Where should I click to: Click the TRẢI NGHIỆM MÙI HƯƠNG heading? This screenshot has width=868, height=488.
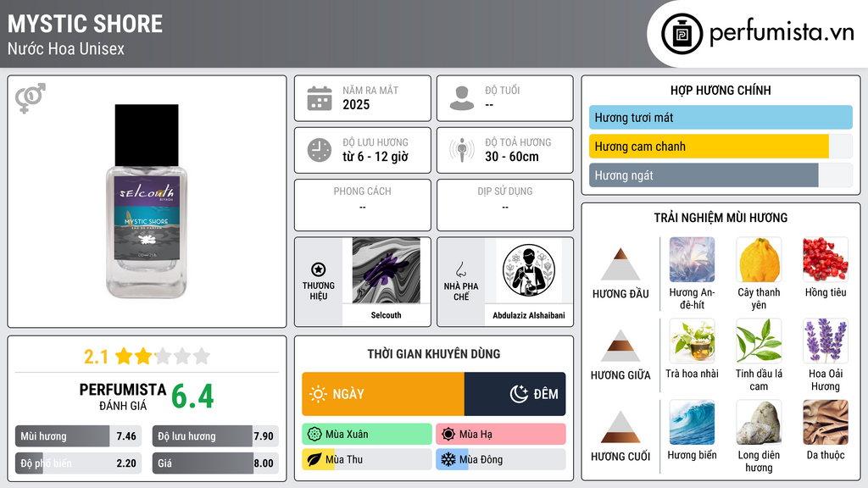(x=721, y=218)
